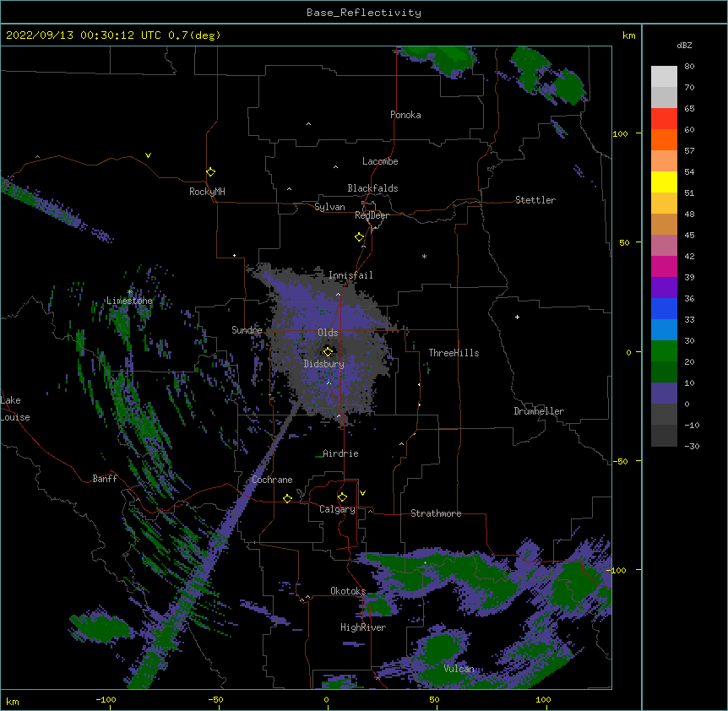Click the HighRiver town label
This screenshot has width=728, height=711.
point(363,627)
